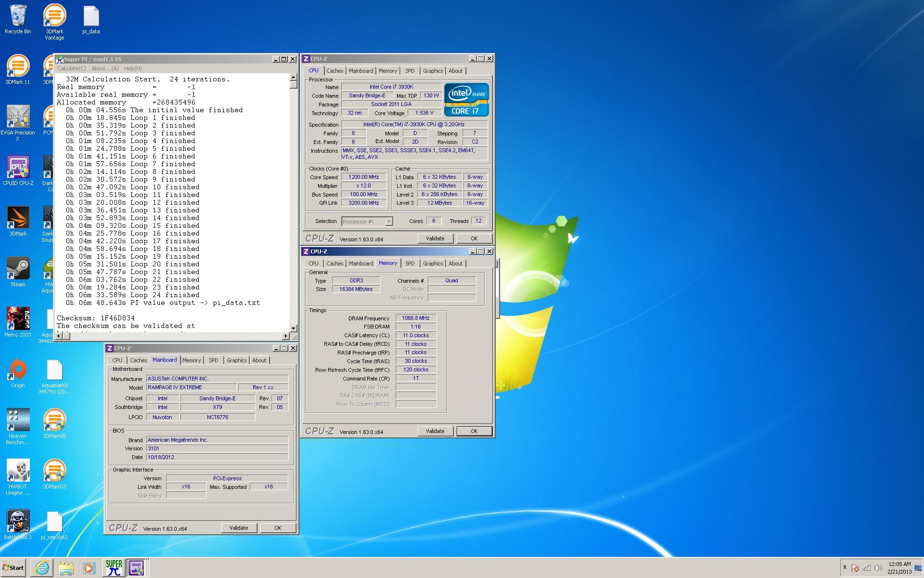
Task: Show hidden tray icons arrow
Action: tap(845, 568)
